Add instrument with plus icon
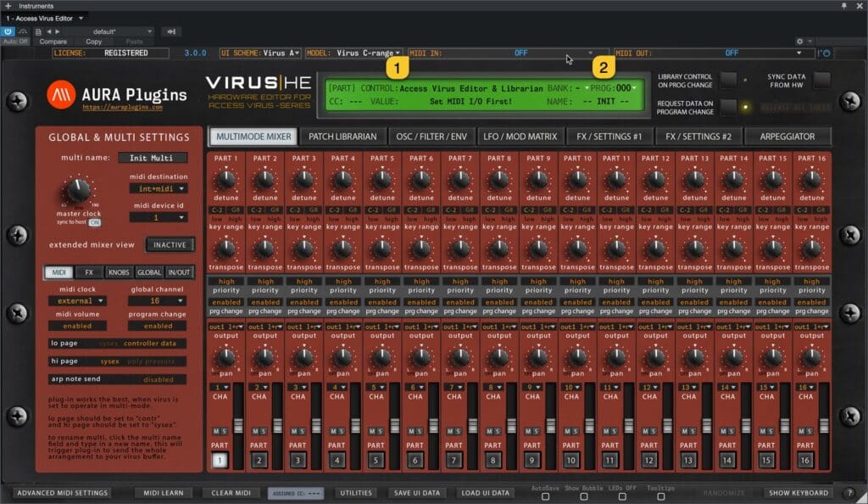 tap(8, 6)
